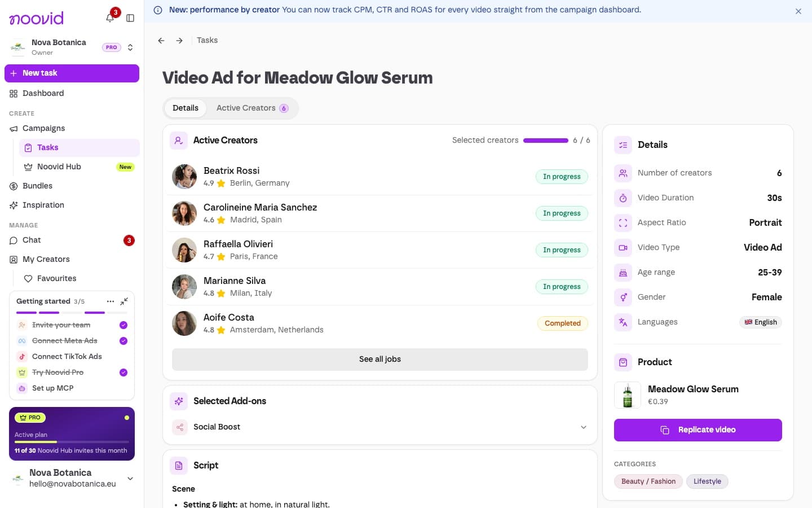
Task: Switch to the Active Creators tab
Action: tap(252, 108)
